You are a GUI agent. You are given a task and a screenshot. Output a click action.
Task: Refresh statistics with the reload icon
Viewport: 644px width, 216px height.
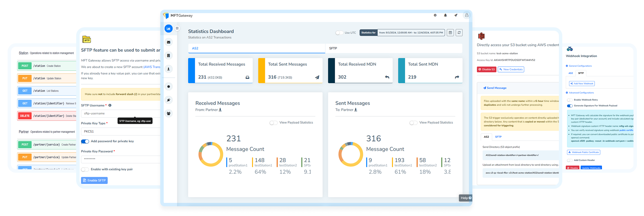coord(459,33)
